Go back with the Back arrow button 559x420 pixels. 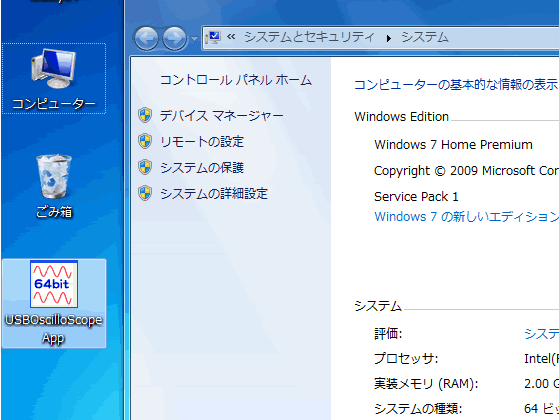pos(146,38)
